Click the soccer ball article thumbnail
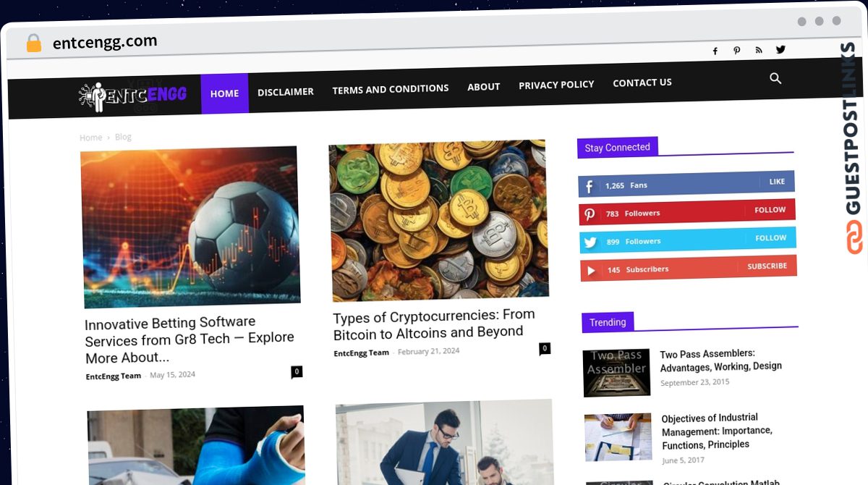 point(190,227)
